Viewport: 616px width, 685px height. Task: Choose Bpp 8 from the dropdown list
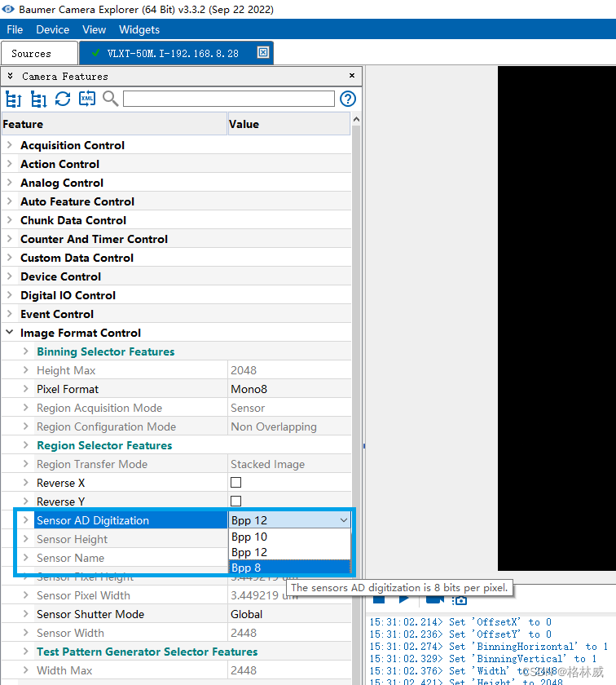click(x=289, y=568)
